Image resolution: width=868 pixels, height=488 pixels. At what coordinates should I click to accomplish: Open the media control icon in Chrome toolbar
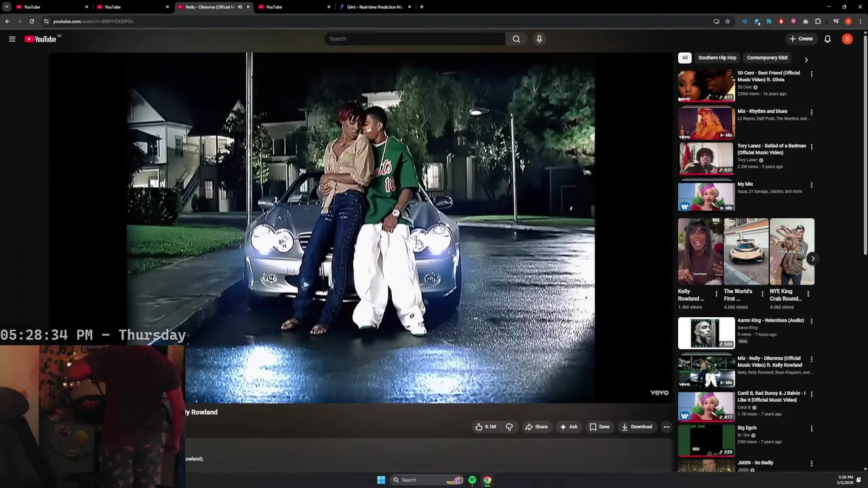(x=835, y=21)
